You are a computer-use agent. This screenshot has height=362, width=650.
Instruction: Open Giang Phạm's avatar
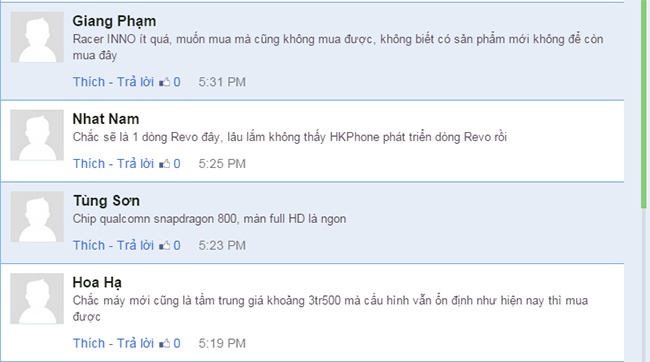pyautogui.click(x=37, y=37)
